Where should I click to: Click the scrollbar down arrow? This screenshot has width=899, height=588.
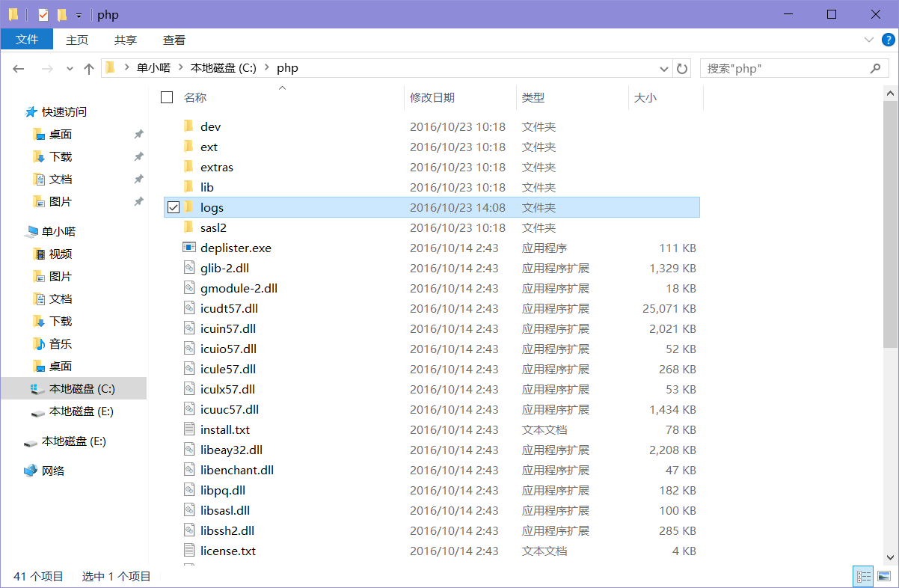[891, 557]
